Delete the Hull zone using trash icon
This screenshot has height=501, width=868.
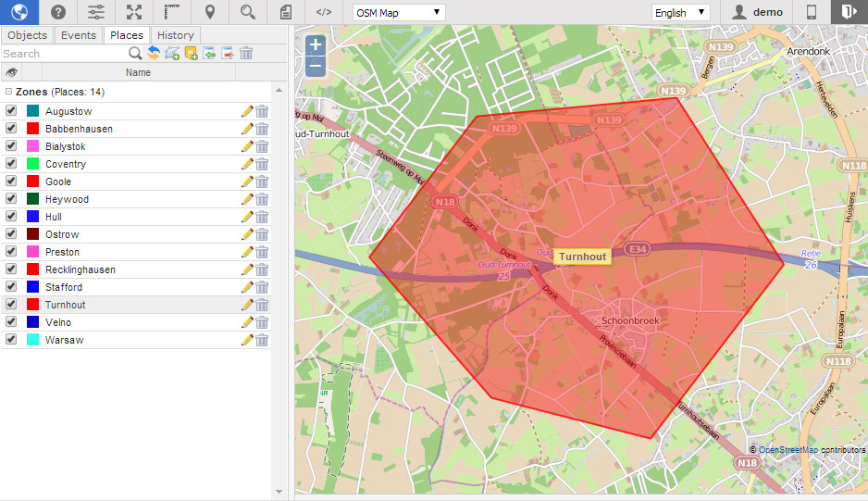262,217
